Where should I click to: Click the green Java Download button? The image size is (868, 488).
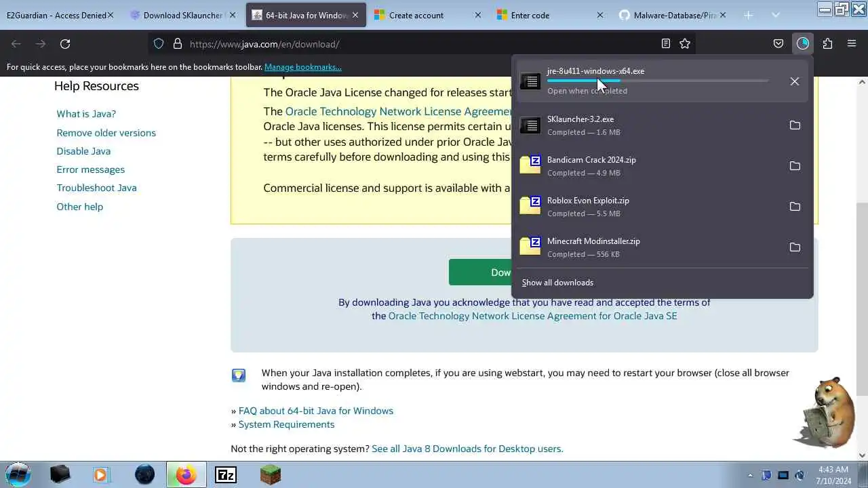click(x=480, y=272)
